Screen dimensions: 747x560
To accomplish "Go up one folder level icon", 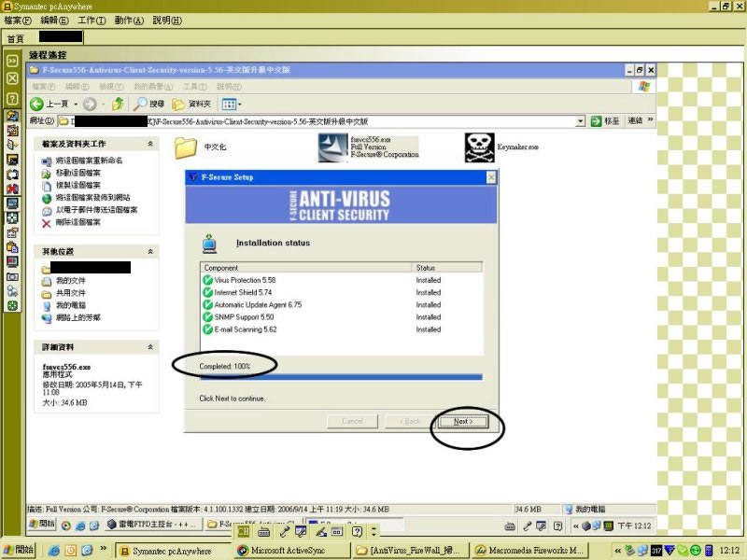I will pyautogui.click(x=118, y=104).
